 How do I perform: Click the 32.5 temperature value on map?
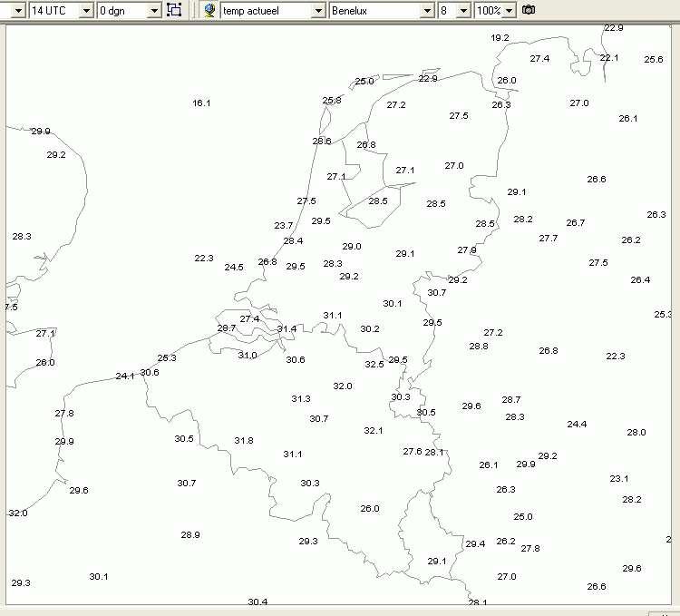(x=374, y=365)
